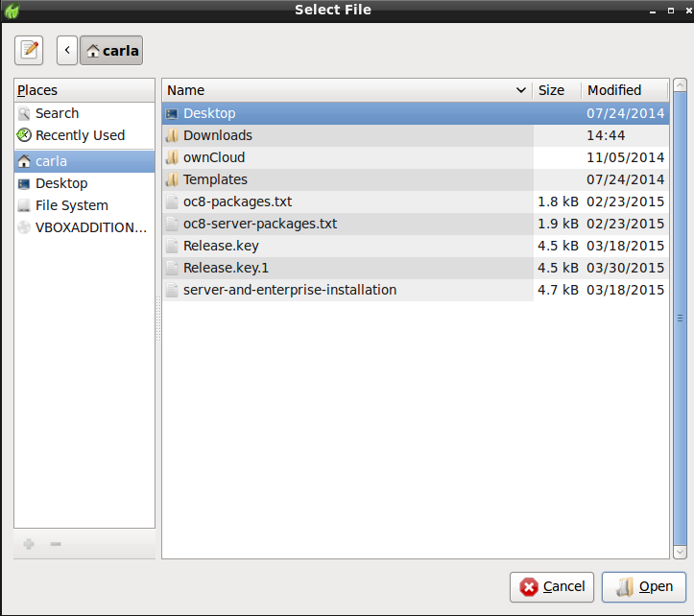Click the vertical scrollbar of file list
The image size is (694, 616).
(x=680, y=319)
